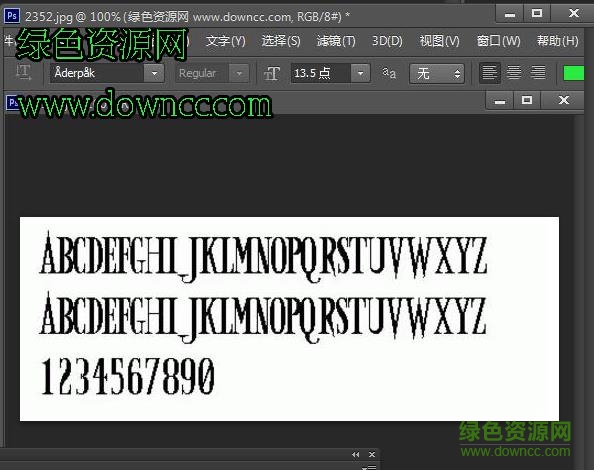Open the anti-aliasing 无 dropdown
594x470 pixels.
[437, 73]
